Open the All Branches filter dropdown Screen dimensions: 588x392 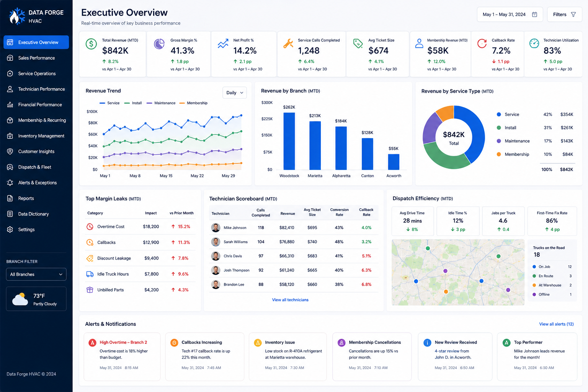[36, 274]
